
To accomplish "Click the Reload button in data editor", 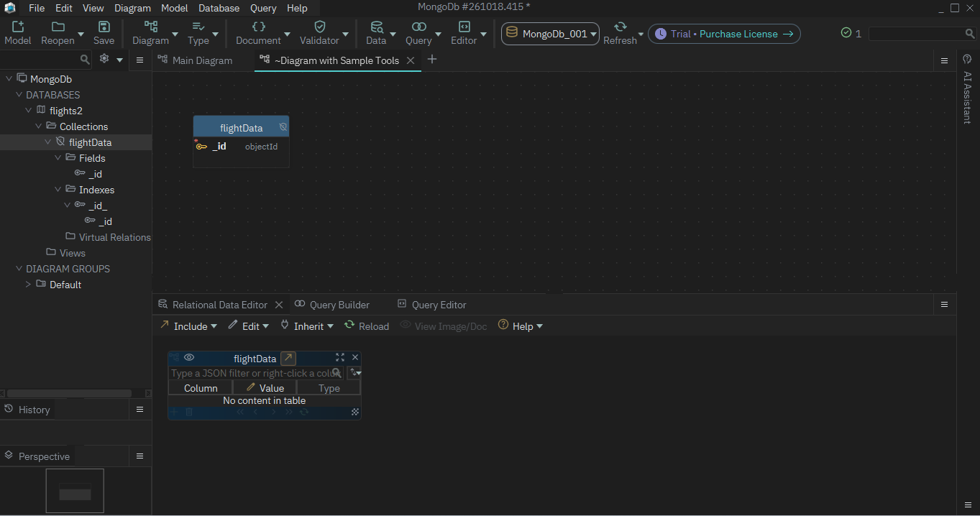I will pyautogui.click(x=367, y=326).
